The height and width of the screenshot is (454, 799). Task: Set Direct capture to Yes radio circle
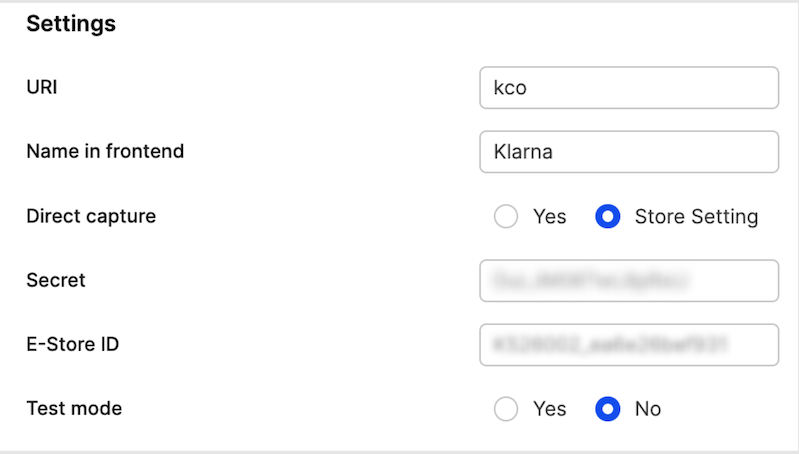pyautogui.click(x=506, y=217)
